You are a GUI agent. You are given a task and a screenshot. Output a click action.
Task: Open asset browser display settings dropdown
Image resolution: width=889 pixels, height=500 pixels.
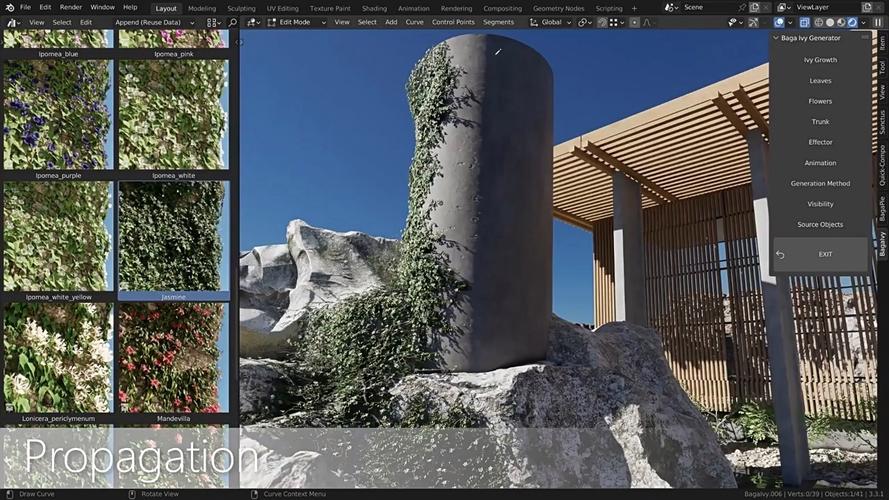[213, 23]
